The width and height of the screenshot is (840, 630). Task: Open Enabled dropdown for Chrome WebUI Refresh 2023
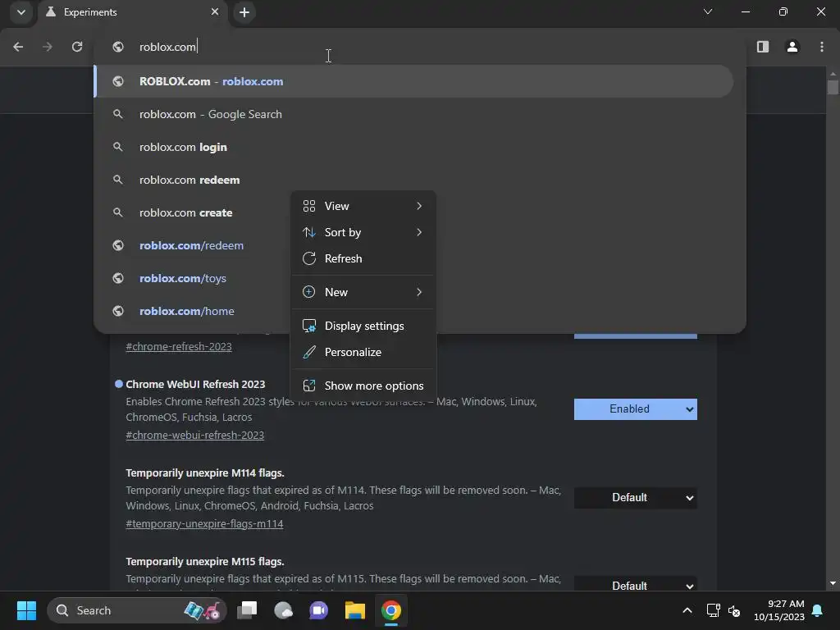(x=636, y=409)
